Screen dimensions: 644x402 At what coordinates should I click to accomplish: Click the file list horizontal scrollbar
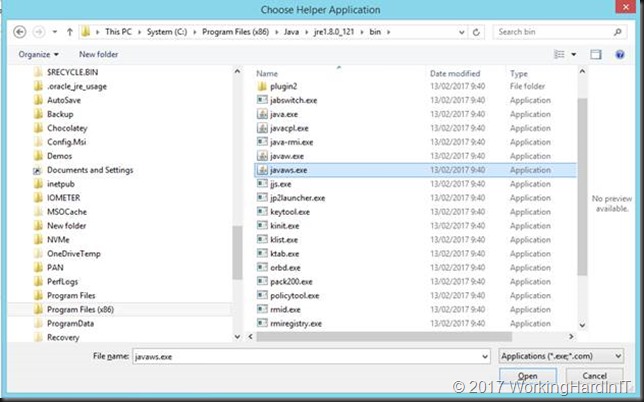(x=384, y=337)
